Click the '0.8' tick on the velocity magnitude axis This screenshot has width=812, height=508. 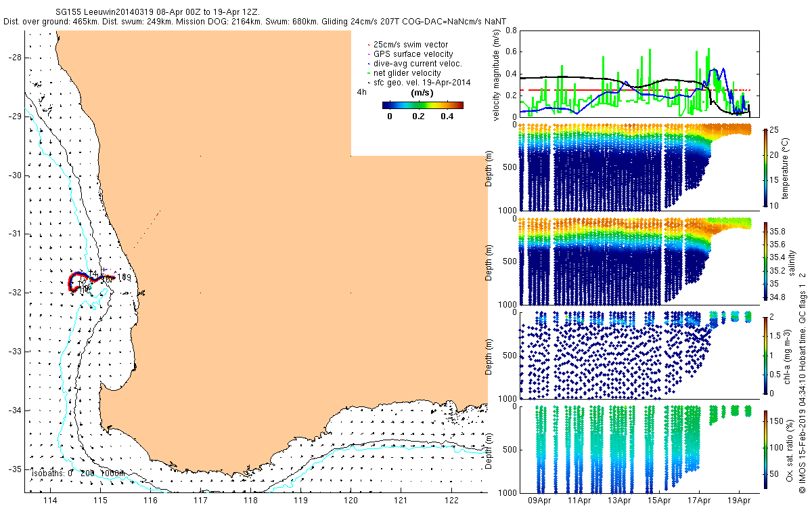click(512, 30)
